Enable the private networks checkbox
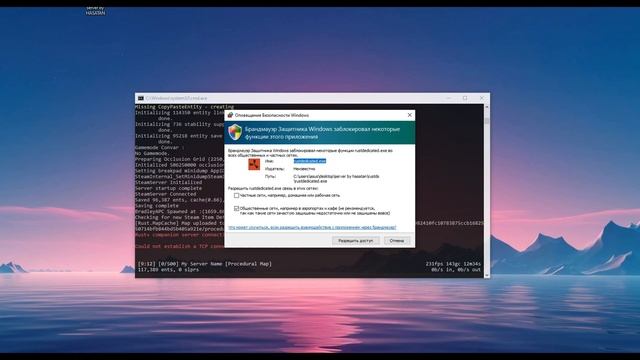 pos(236,196)
